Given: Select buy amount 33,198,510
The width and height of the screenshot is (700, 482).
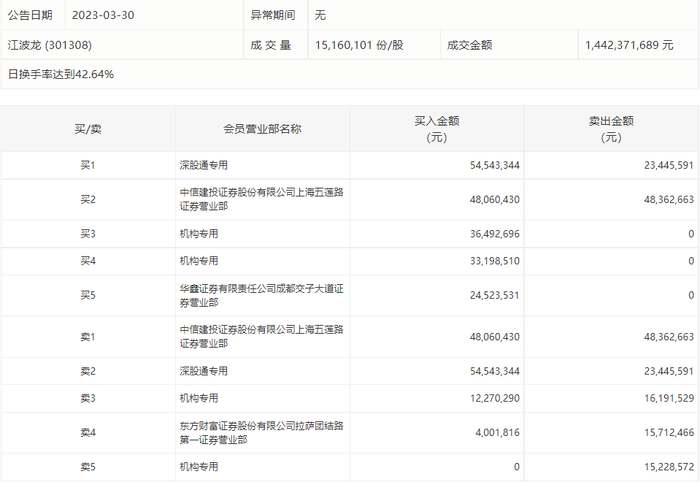Looking at the screenshot, I should (x=495, y=261).
